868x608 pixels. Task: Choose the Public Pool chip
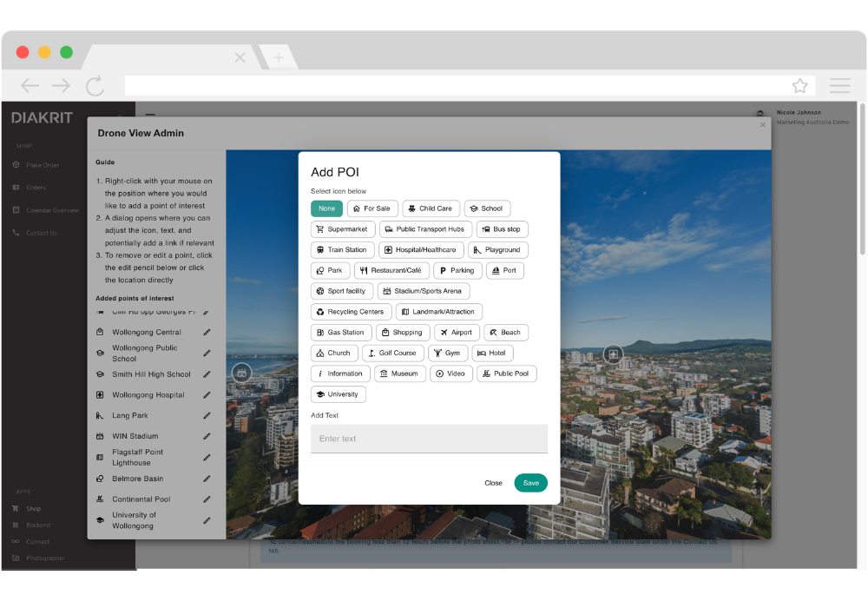507,373
